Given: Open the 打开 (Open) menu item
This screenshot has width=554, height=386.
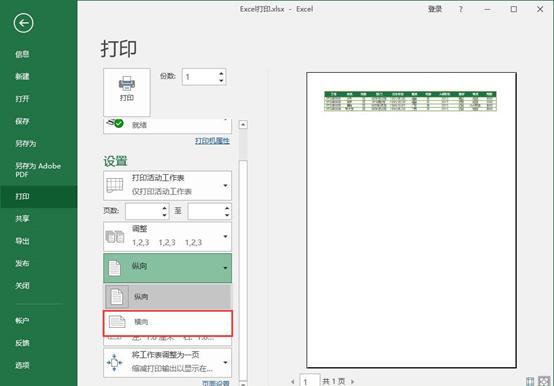Looking at the screenshot, I should (x=22, y=99).
